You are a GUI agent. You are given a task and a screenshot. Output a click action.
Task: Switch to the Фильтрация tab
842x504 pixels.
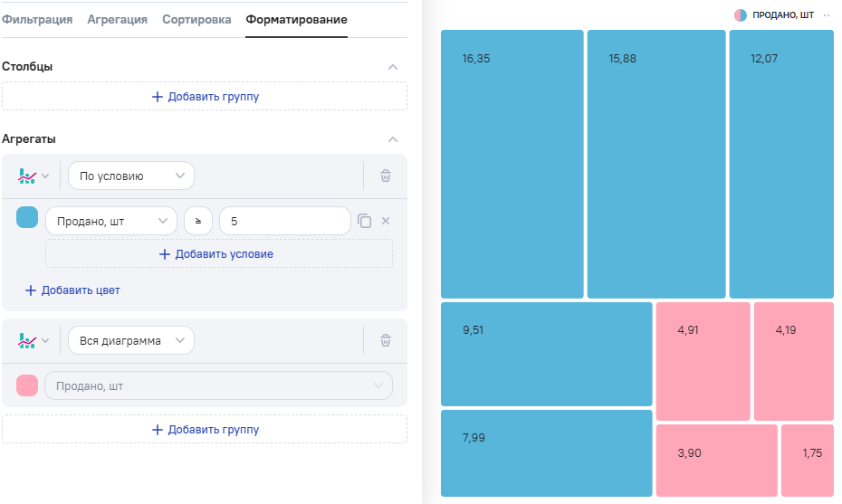pyautogui.click(x=37, y=19)
